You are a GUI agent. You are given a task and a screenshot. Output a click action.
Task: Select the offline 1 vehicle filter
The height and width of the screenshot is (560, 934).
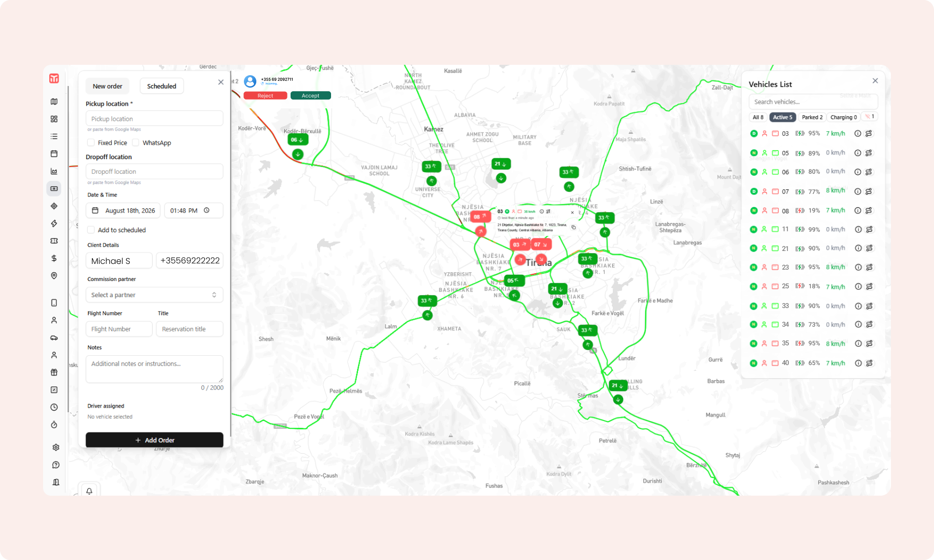870,117
